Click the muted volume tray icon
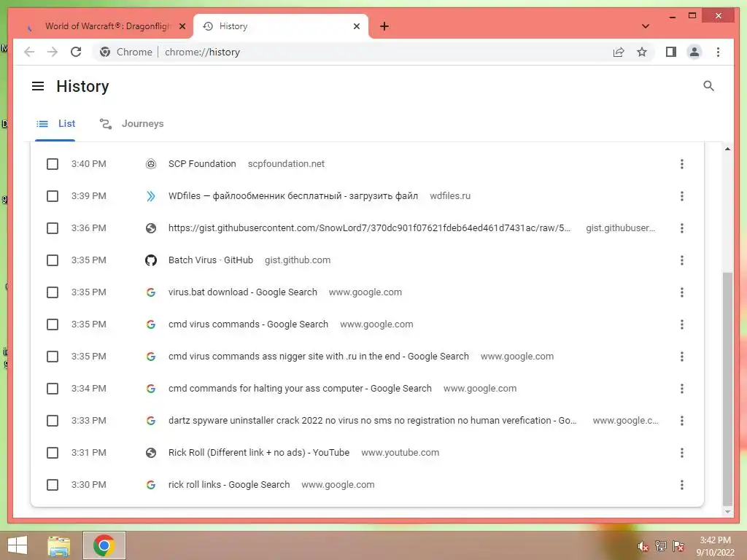The width and height of the screenshot is (747, 560). click(643, 547)
